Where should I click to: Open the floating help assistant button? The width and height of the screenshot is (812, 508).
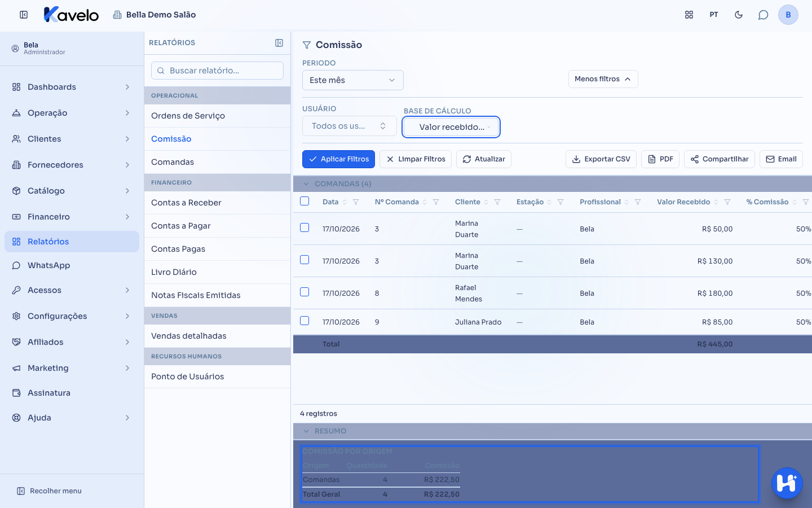tap(787, 483)
